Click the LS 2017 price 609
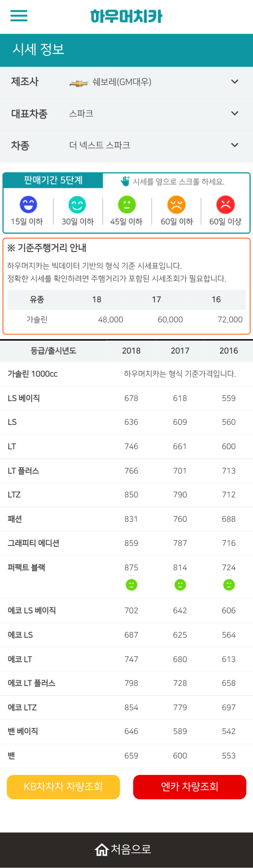 (x=180, y=422)
